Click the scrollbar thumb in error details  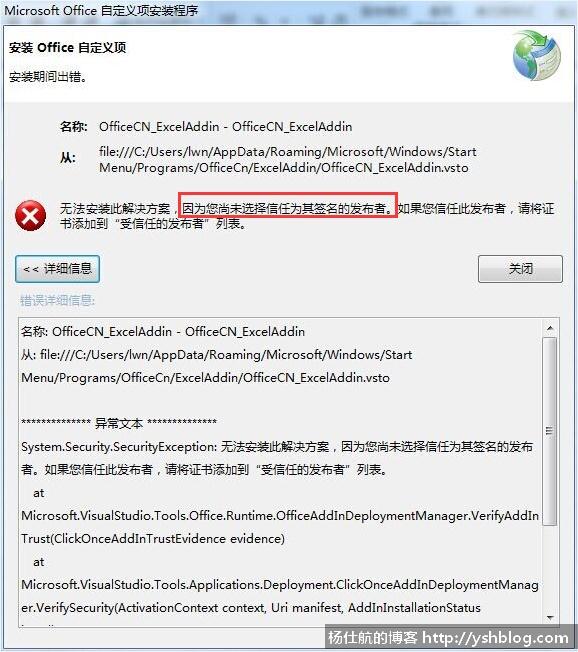(550, 431)
